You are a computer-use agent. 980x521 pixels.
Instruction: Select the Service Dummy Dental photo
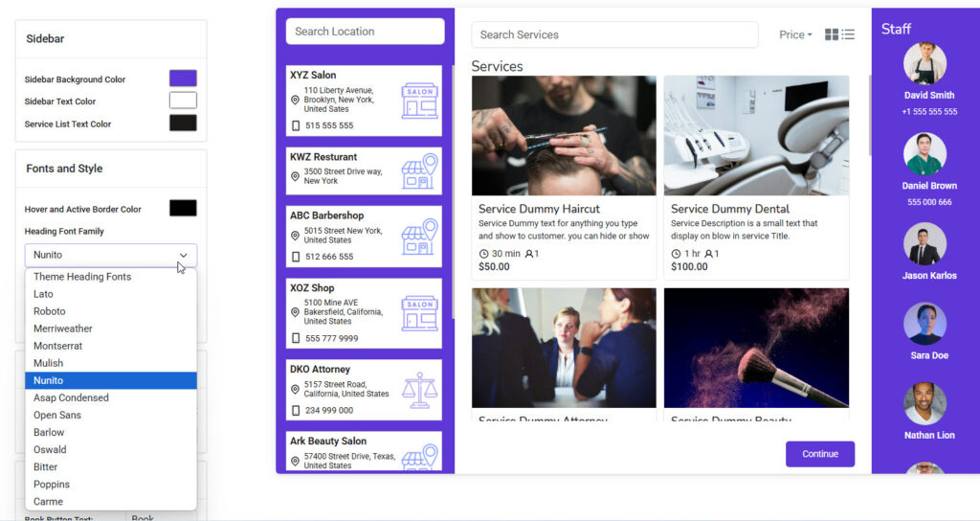pos(756,136)
